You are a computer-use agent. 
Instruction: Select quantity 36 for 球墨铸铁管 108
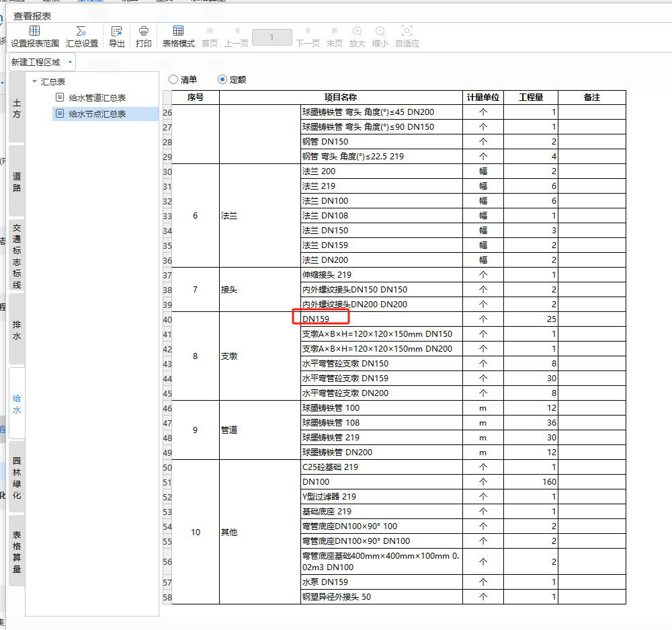click(531, 422)
